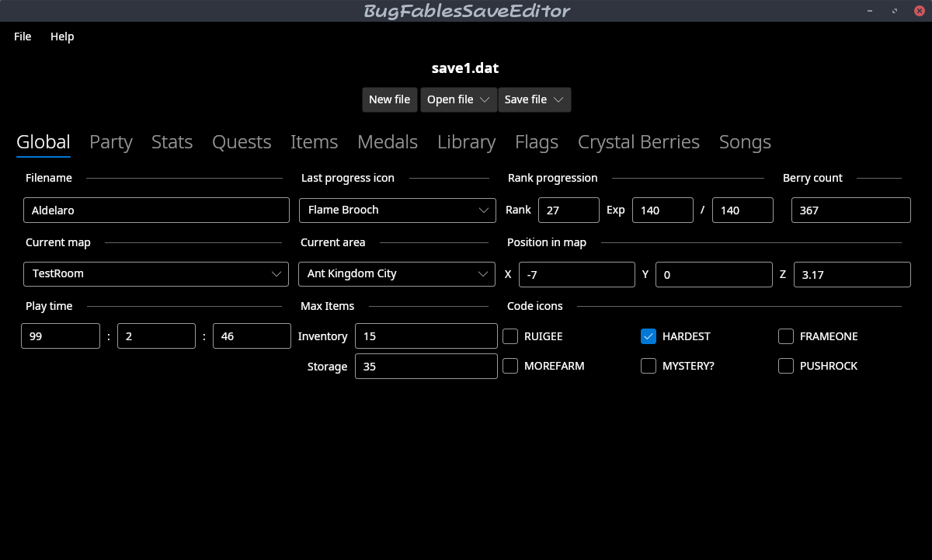Viewport: 932px width, 560px height.
Task: Click the Z position field
Action: tap(852, 274)
